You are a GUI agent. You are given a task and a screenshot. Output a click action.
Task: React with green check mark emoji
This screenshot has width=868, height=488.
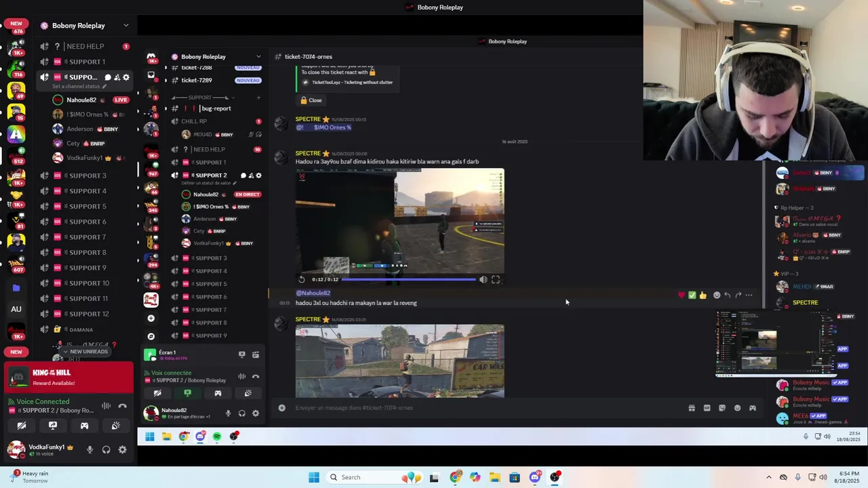click(x=692, y=295)
